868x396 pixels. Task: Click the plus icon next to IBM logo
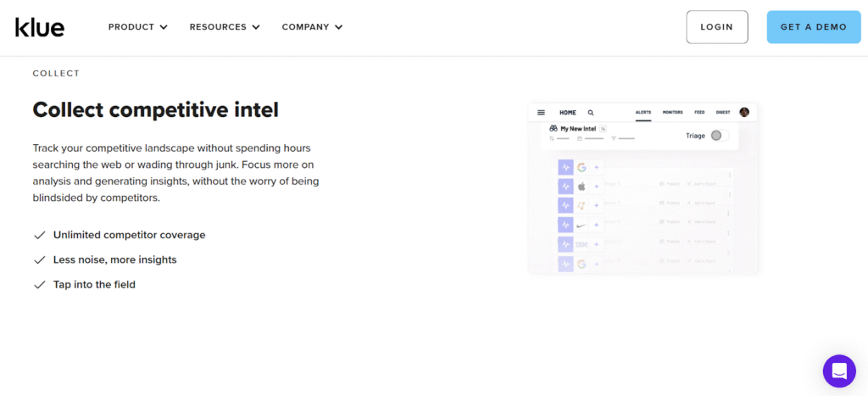(597, 244)
